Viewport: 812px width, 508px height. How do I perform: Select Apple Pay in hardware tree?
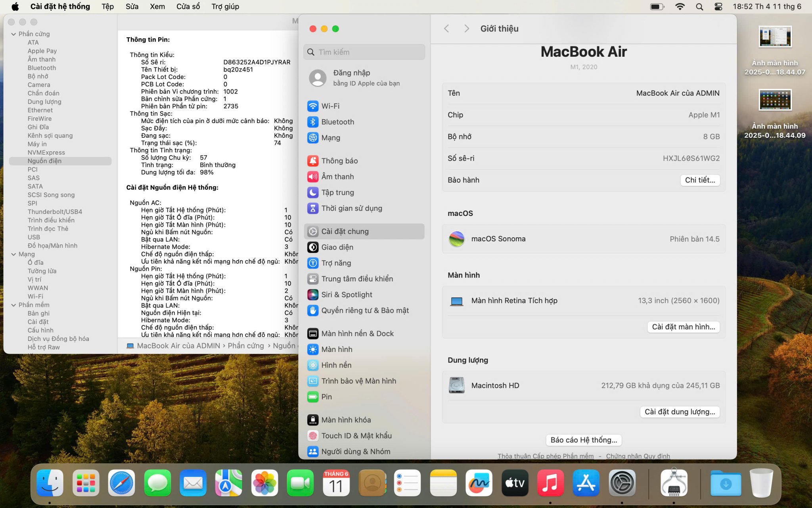coord(42,51)
